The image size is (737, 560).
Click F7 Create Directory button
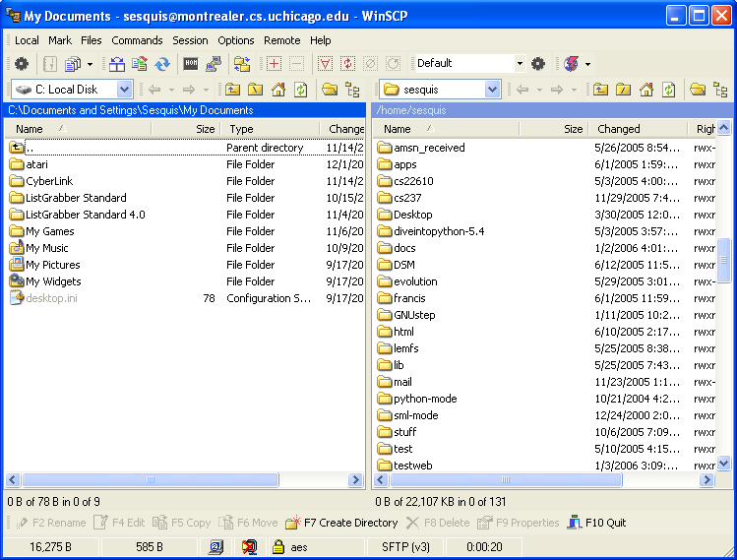(341, 523)
